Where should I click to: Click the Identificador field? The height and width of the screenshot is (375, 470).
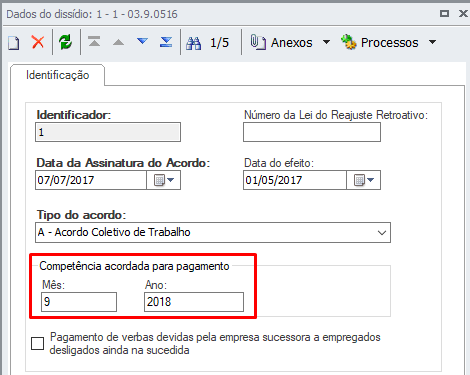108,132
